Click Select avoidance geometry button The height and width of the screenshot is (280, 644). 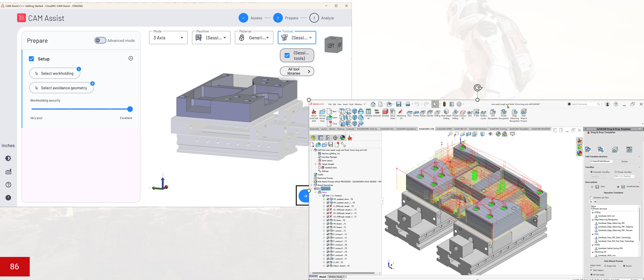pos(62,88)
